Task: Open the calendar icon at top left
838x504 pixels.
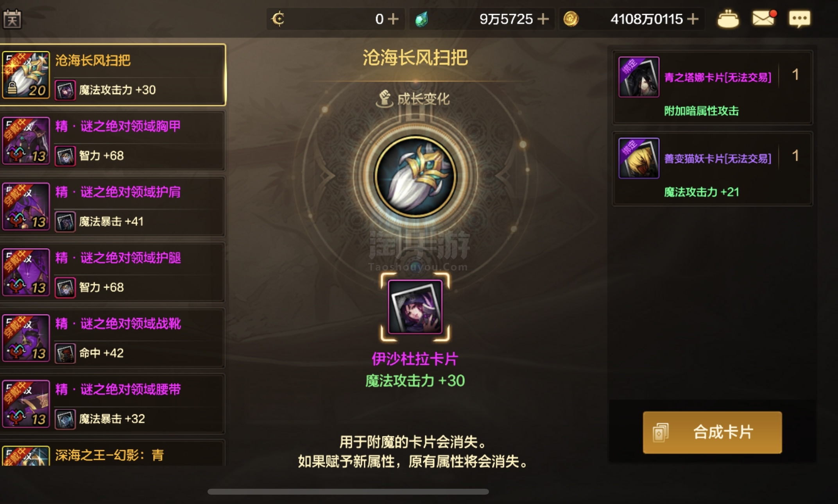Action: 12,19
